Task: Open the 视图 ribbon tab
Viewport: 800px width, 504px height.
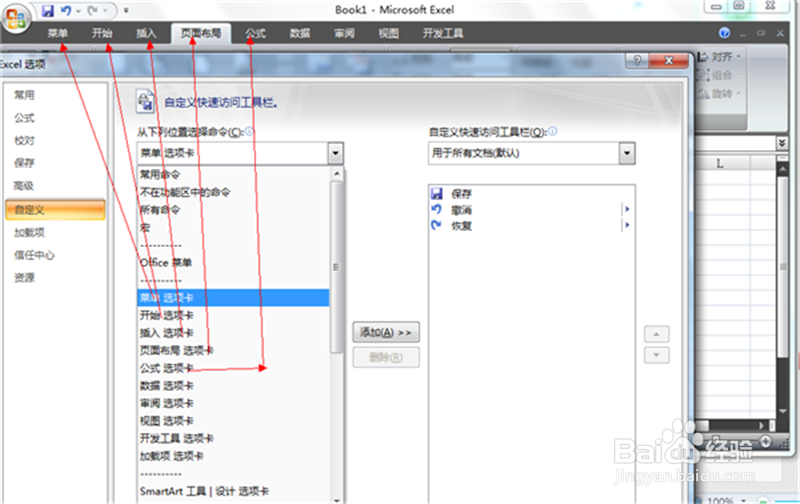Action: tap(388, 34)
